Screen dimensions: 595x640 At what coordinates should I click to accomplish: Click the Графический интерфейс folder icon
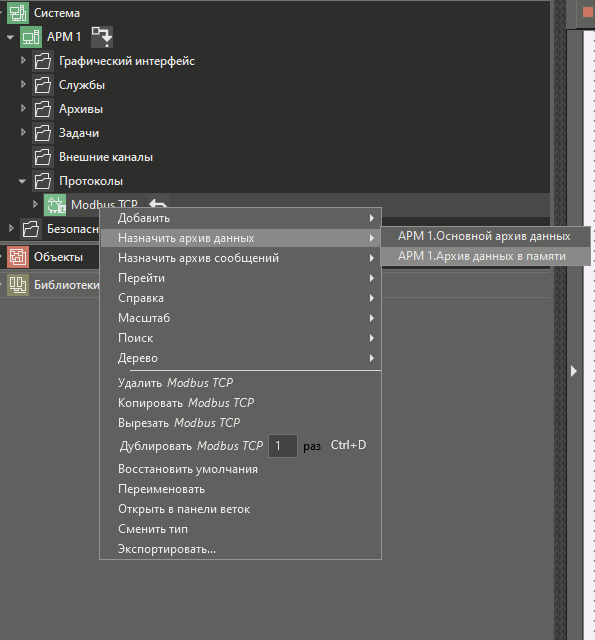coord(43,61)
